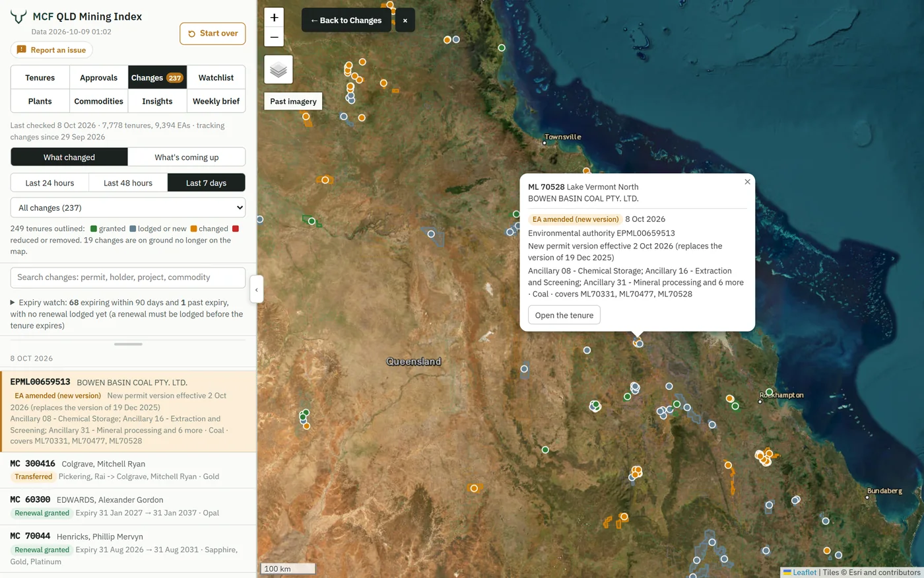Click the red reduced or removed legend swatch

(236, 229)
